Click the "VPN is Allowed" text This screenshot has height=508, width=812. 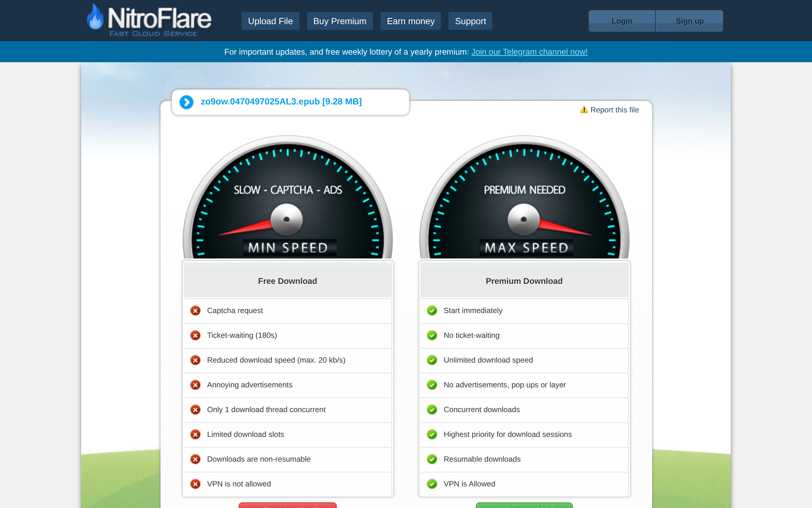click(469, 484)
